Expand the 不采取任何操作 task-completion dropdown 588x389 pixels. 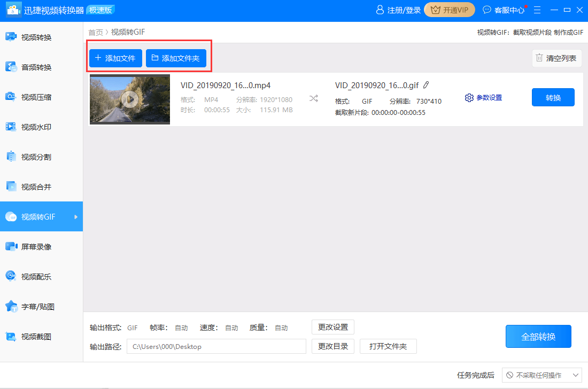pyautogui.click(x=541, y=375)
